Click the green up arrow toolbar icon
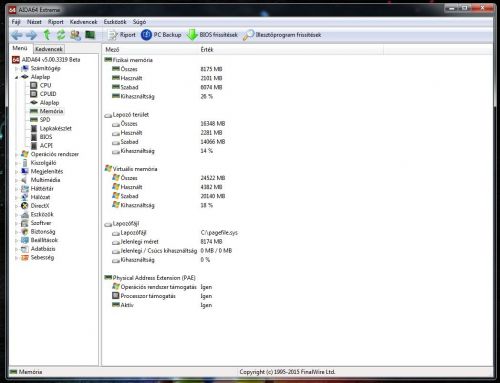The width and height of the screenshot is (500, 383). pos(47,35)
